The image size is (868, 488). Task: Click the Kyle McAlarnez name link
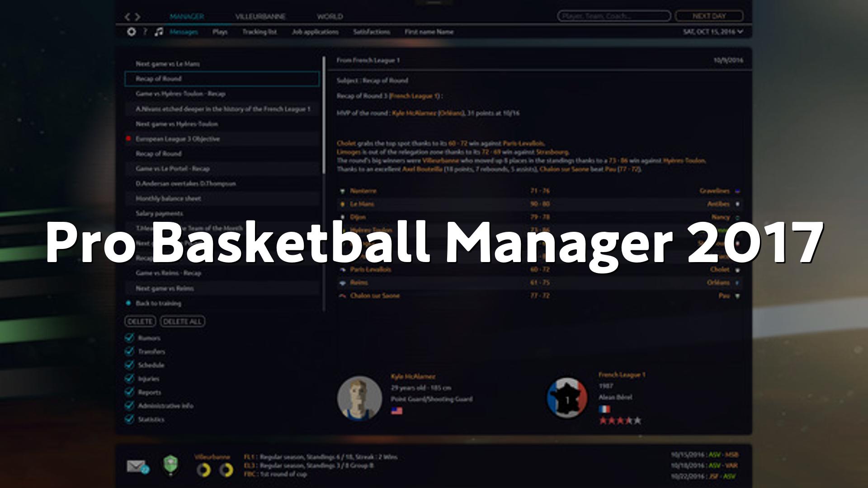point(413,376)
